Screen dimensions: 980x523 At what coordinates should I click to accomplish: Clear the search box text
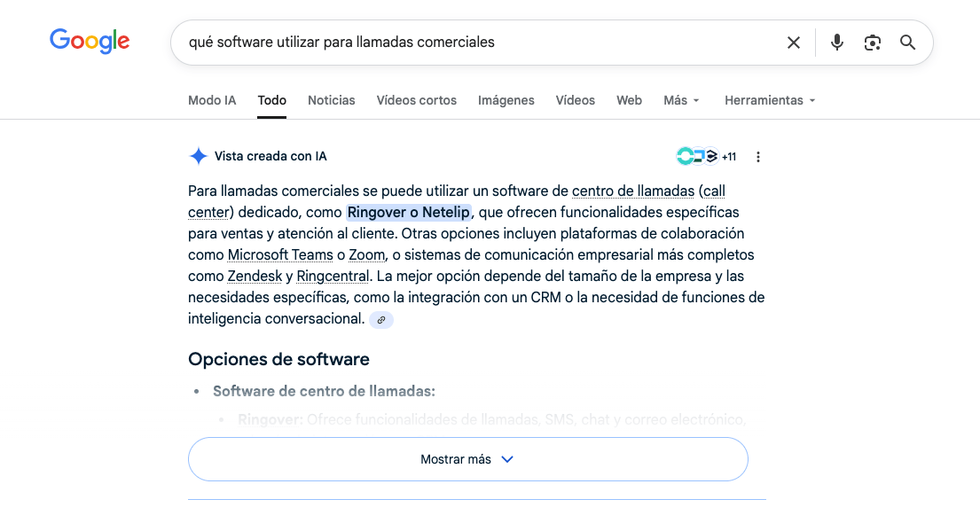pyautogui.click(x=794, y=43)
